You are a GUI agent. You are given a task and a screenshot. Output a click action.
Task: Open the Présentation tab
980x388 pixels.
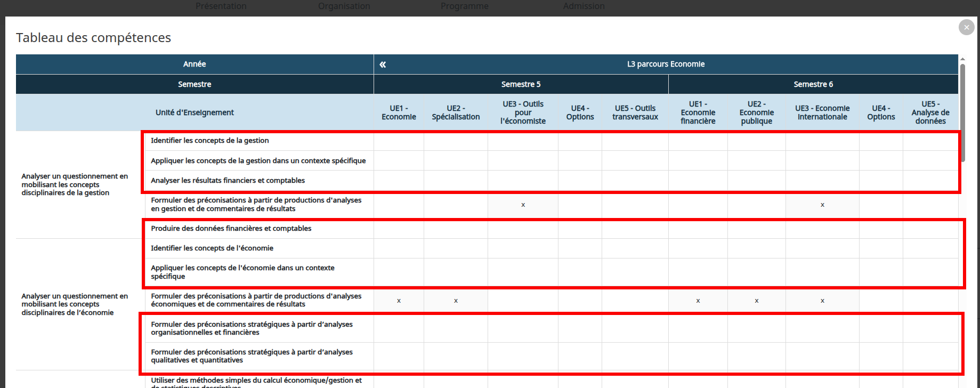221,6
